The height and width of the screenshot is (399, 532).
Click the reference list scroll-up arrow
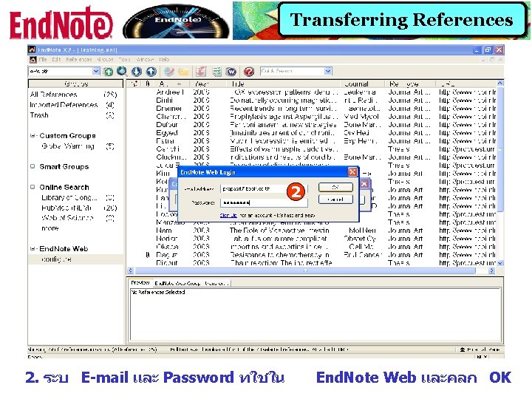coord(500,83)
